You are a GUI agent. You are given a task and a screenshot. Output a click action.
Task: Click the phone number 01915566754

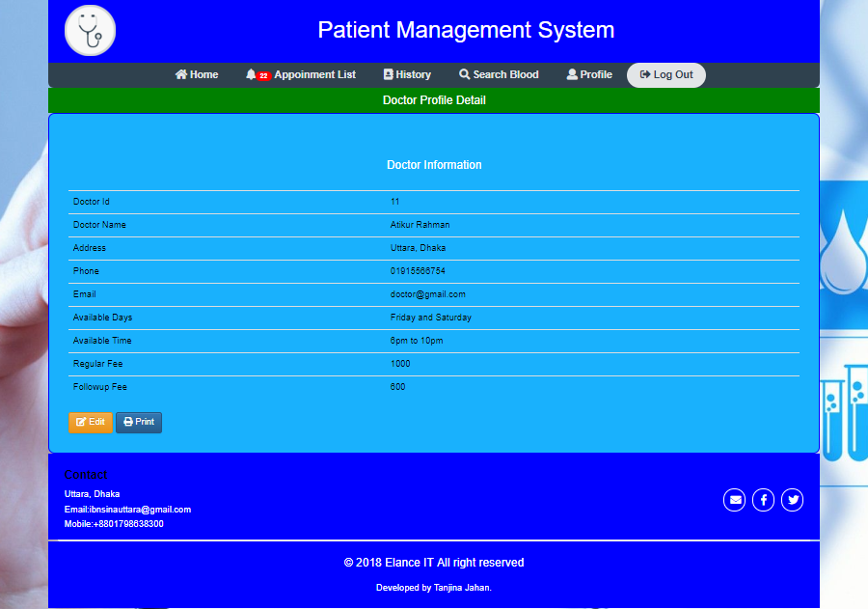418,271
